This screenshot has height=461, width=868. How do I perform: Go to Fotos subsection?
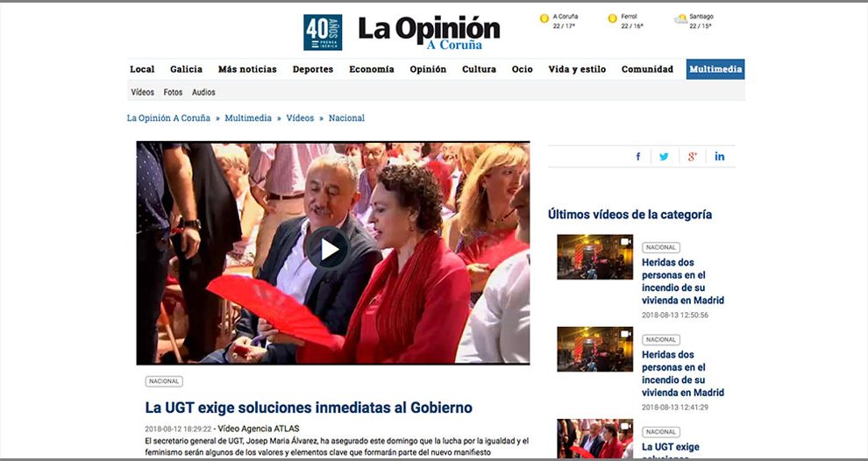(173, 92)
